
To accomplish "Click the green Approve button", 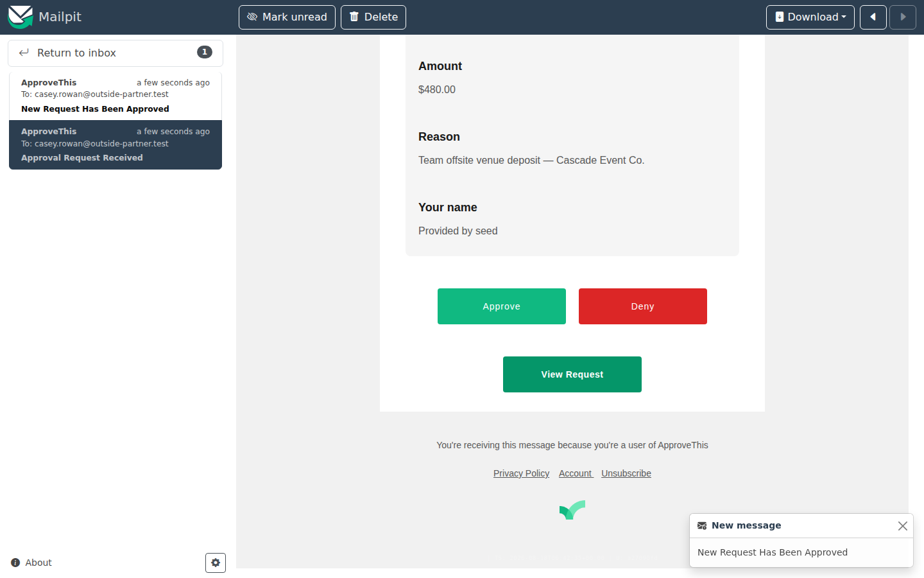I will [x=502, y=306].
